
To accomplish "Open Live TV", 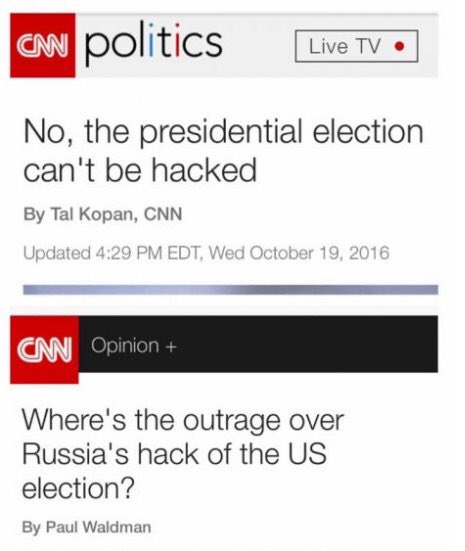I will (x=356, y=46).
